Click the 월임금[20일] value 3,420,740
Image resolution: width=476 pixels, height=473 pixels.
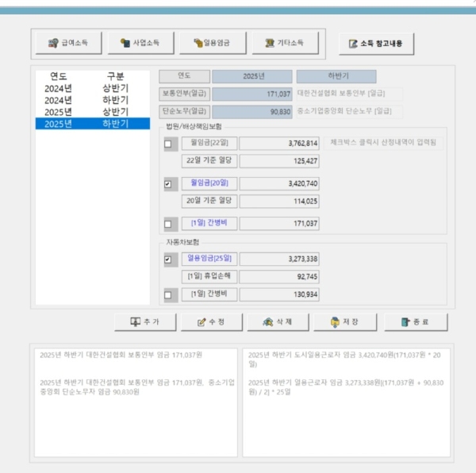[279, 183]
